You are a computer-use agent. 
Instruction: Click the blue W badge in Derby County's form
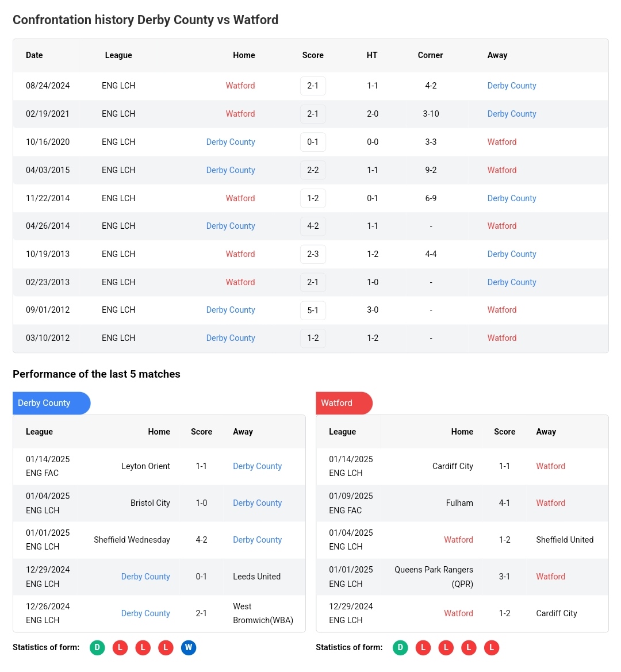pos(189,648)
